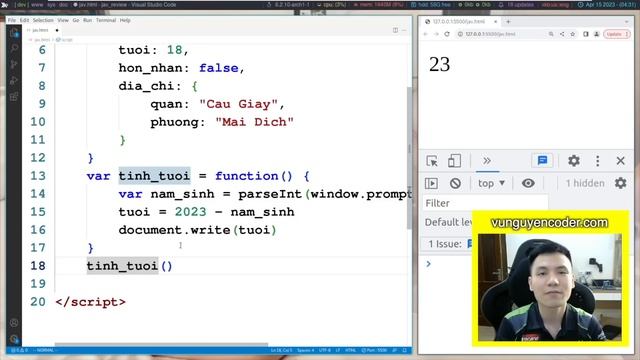Open Explorer in VS Code activity bar
Image resolution: width=640 pixels, height=360 pixels.
pos(14,33)
